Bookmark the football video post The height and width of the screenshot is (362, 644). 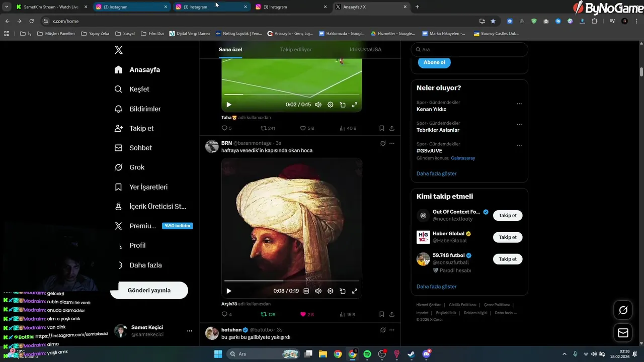(382, 128)
